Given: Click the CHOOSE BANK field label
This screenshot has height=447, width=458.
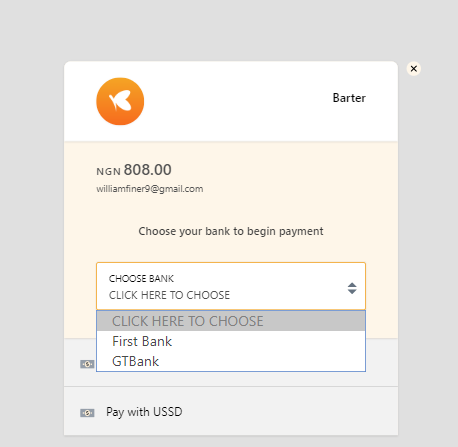Looking at the screenshot, I should [x=141, y=279].
